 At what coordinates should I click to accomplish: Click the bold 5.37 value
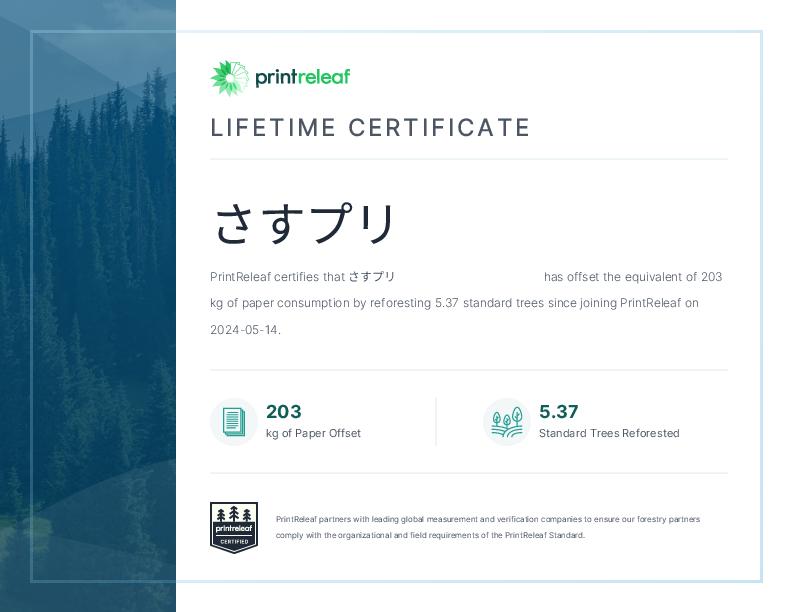click(559, 412)
